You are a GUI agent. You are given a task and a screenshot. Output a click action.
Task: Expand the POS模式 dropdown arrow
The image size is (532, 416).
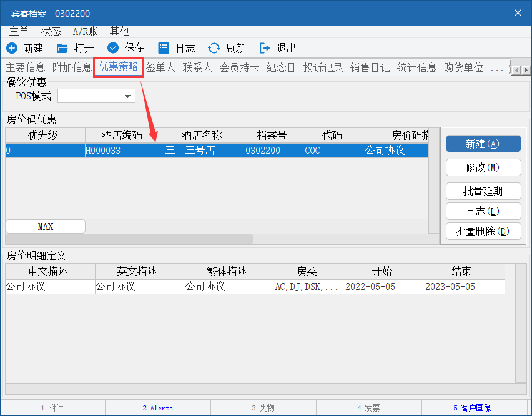127,96
